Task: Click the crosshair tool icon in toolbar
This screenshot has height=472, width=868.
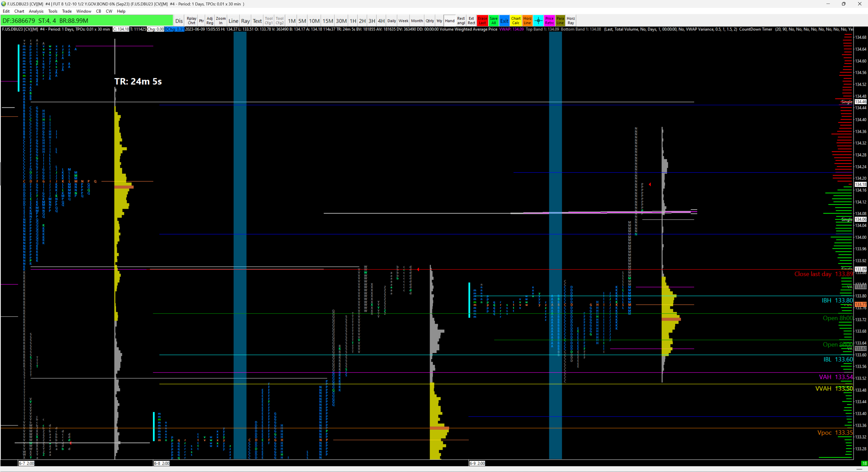Action: click(538, 21)
